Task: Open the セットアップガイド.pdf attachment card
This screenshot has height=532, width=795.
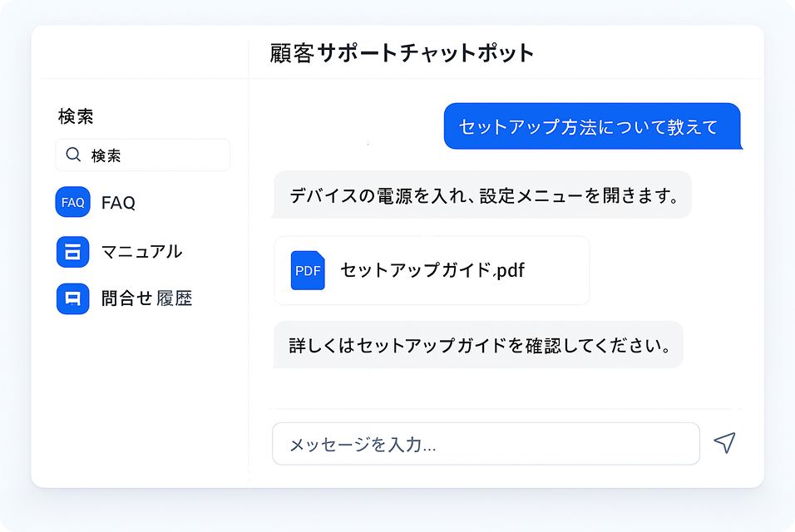Action: click(431, 270)
